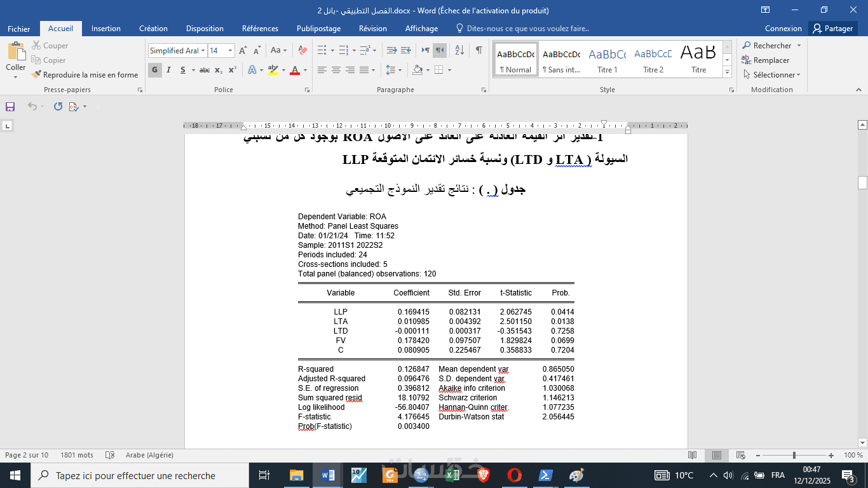868x488 pixels.
Task: Click the Windows taskbar search box
Action: (140, 475)
